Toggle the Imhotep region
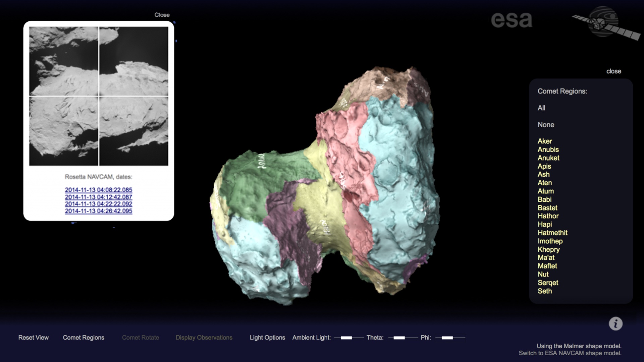Viewport: 644px width, 362px height. click(x=550, y=241)
